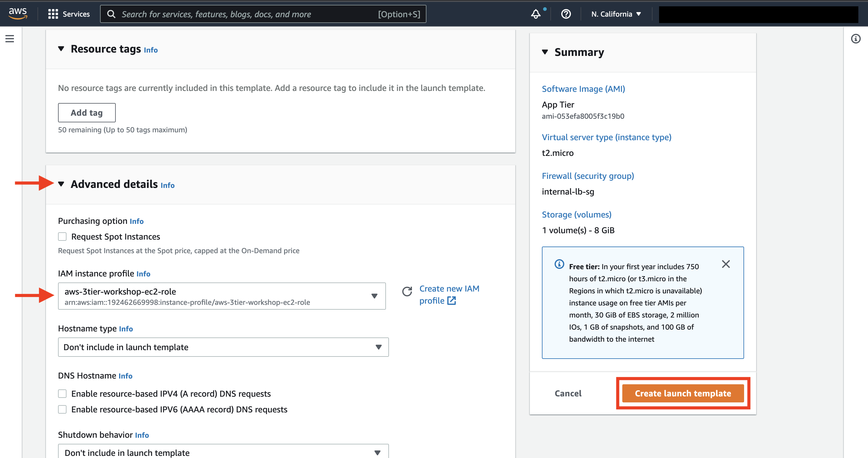This screenshot has height=458, width=868.
Task: Click '50 remaining (Up to 50 tags maximum)' text
Action: tap(122, 130)
